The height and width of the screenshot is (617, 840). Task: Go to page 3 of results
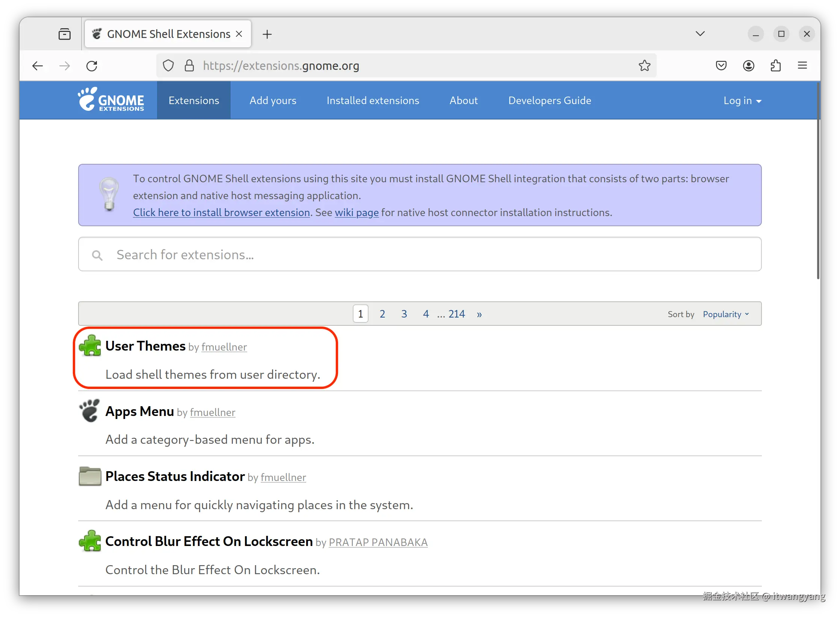(404, 314)
